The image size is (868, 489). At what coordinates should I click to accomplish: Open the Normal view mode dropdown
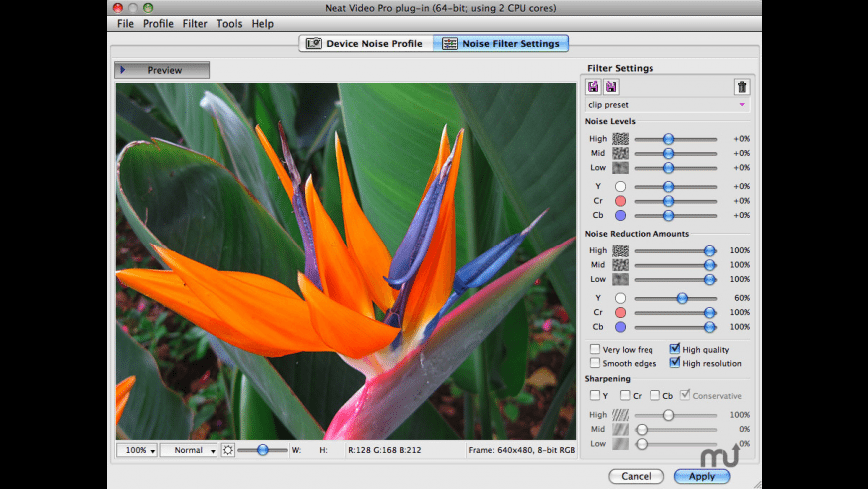189,450
